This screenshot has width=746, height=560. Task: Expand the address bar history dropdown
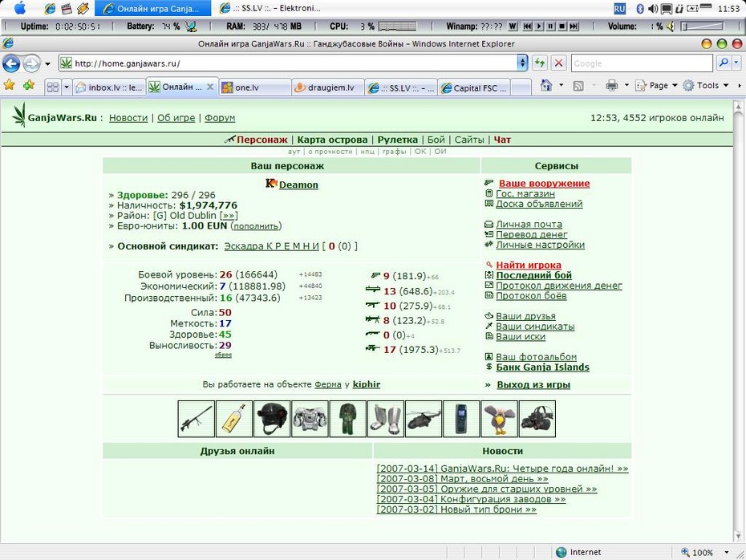coord(523,63)
